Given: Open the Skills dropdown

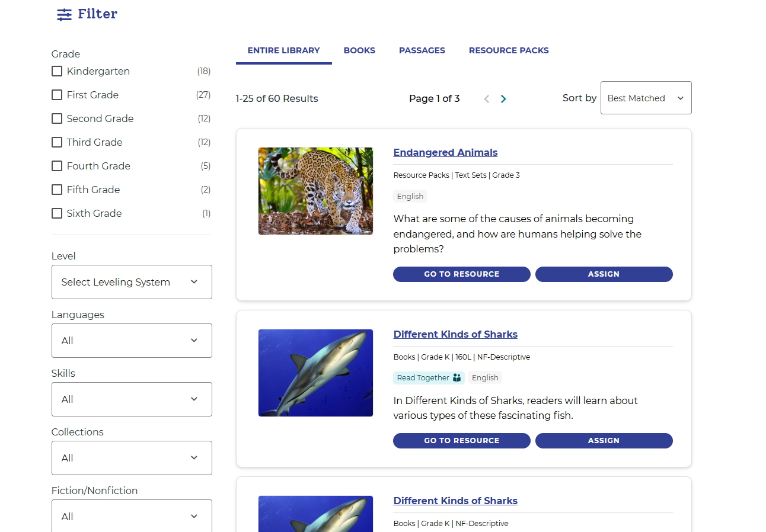Looking at the screenshot, I should tap(132, 399).
